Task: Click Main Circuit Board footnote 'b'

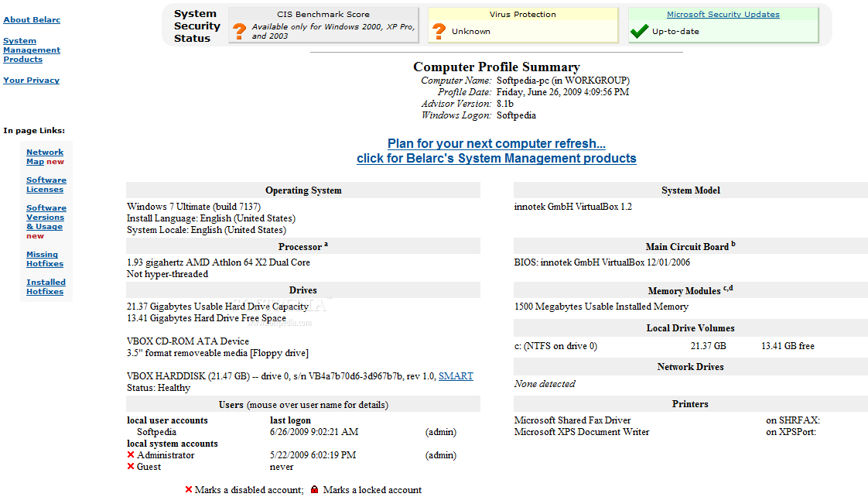Action: [x=733, y=243]
